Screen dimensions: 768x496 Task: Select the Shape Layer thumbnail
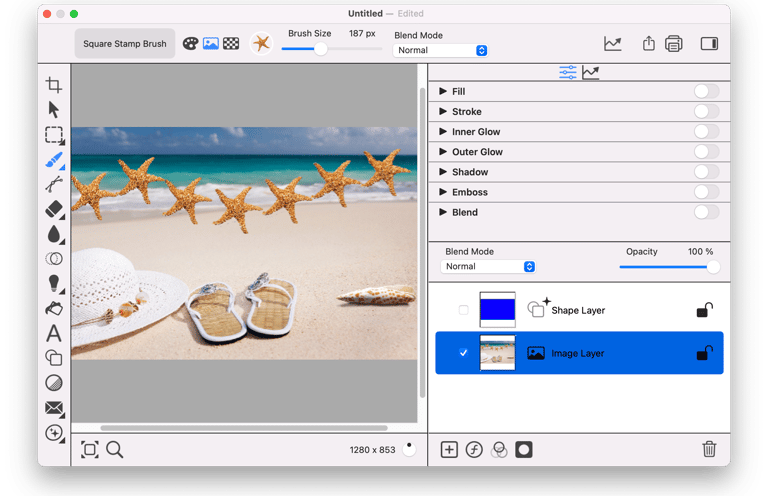pos(497,310)
